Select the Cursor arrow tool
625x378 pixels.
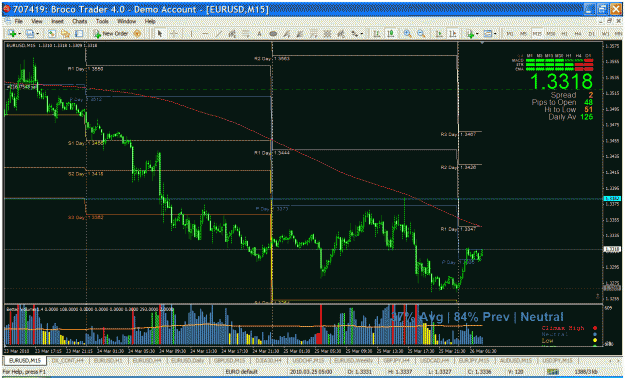(x=160, y=34)
